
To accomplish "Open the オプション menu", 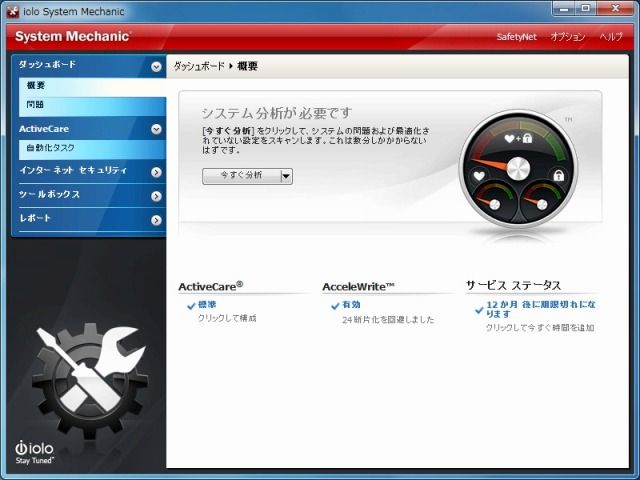I will tap(568, 37).
